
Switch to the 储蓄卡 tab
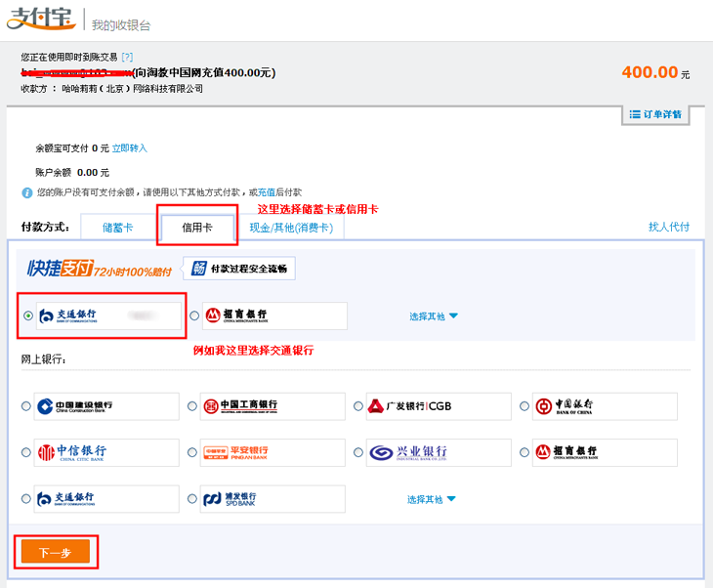pyautogui.click(x=118, y=228)
